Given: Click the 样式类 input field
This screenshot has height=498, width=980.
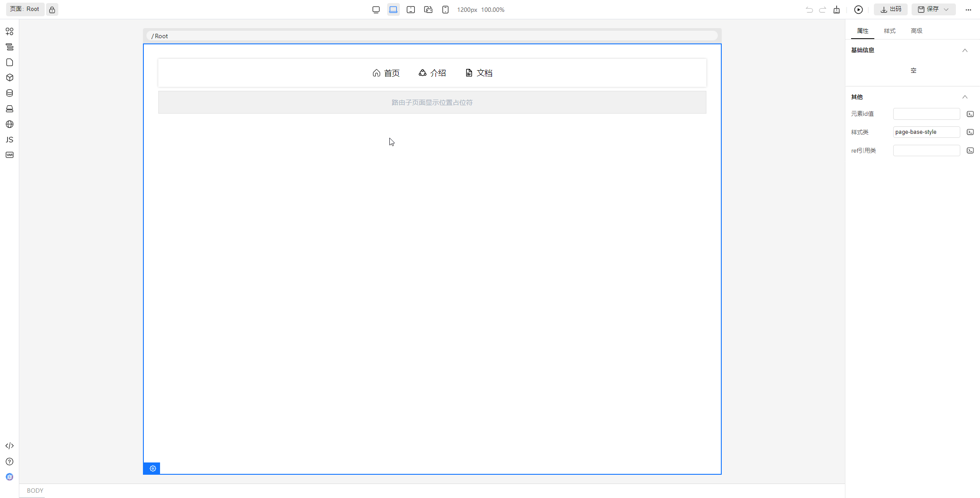Looking at the screenshot, I should (x=926, y=132).
